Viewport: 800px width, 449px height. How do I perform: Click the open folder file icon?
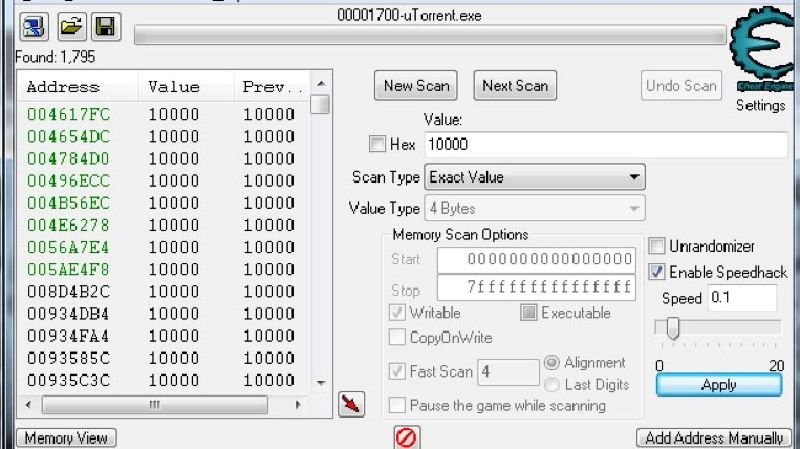(x=69, y=27)
